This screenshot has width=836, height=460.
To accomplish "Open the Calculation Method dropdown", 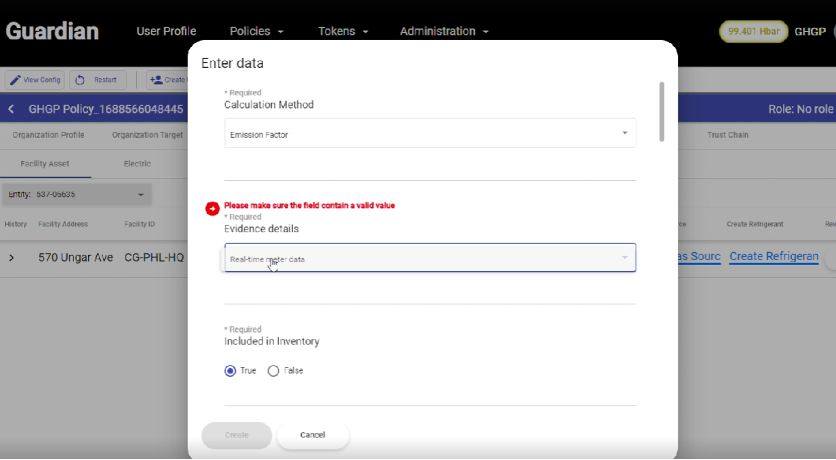I will [x=429, y=133].
